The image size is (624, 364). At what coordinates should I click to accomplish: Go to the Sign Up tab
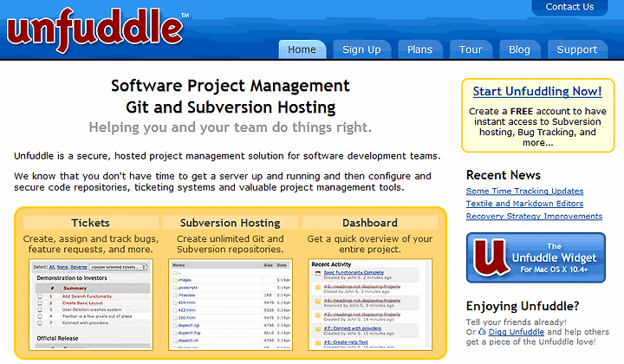(361, 49)
